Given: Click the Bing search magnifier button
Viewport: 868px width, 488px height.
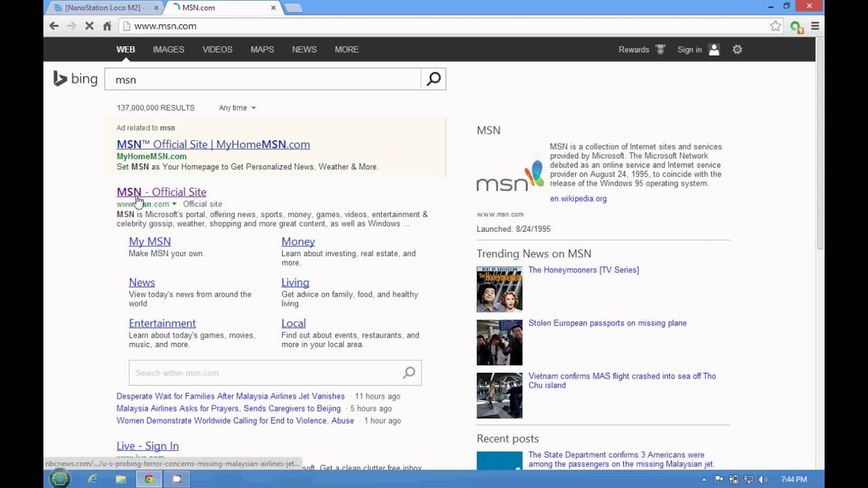Looking at the screenshot, I should click(434, 79).
